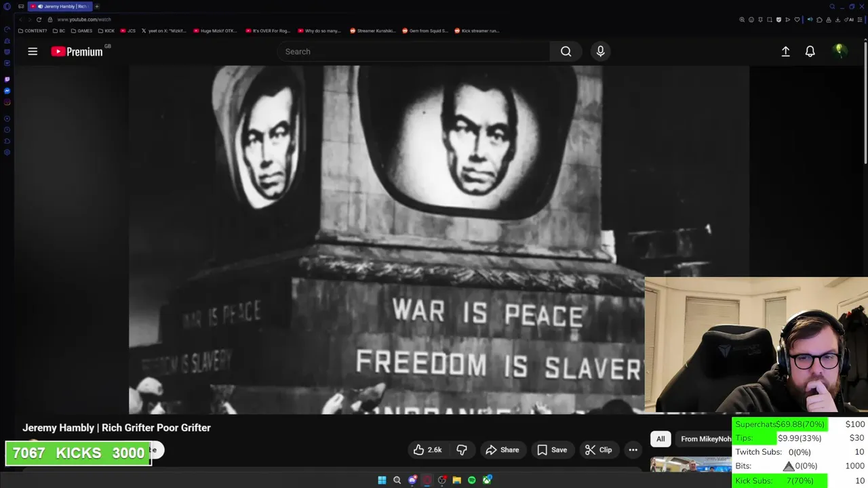Click the Kick Subs goal bar
Image resolution: width=868 pixels, height=488 pixels.
coord(779,481)
